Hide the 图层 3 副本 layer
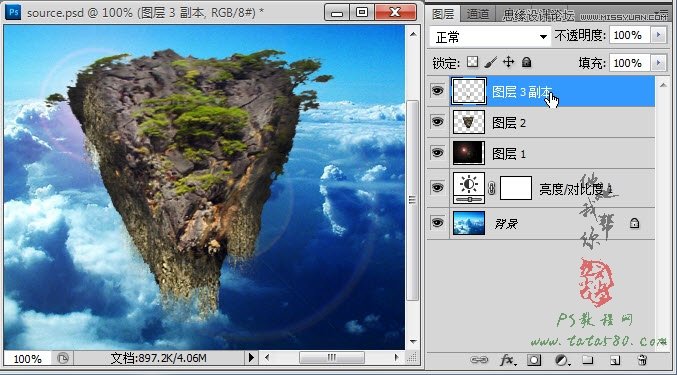677x375 pixels. (438, 91)
